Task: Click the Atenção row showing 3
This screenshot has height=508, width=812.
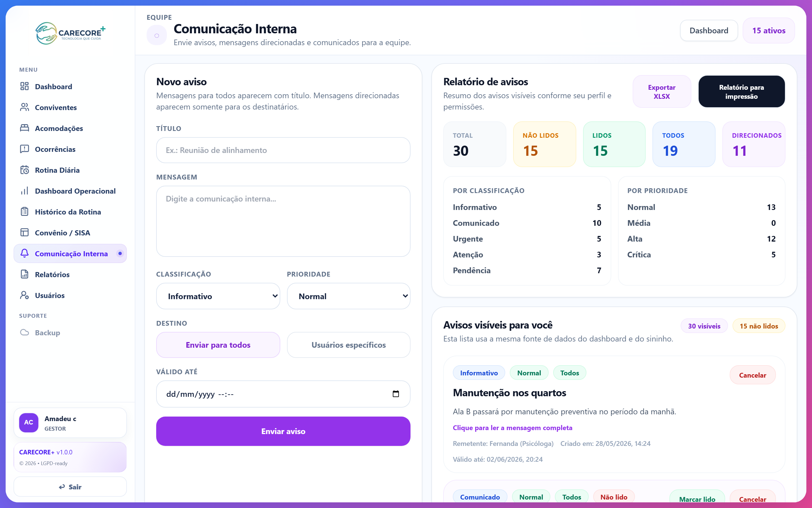Action: pos(527,254)
